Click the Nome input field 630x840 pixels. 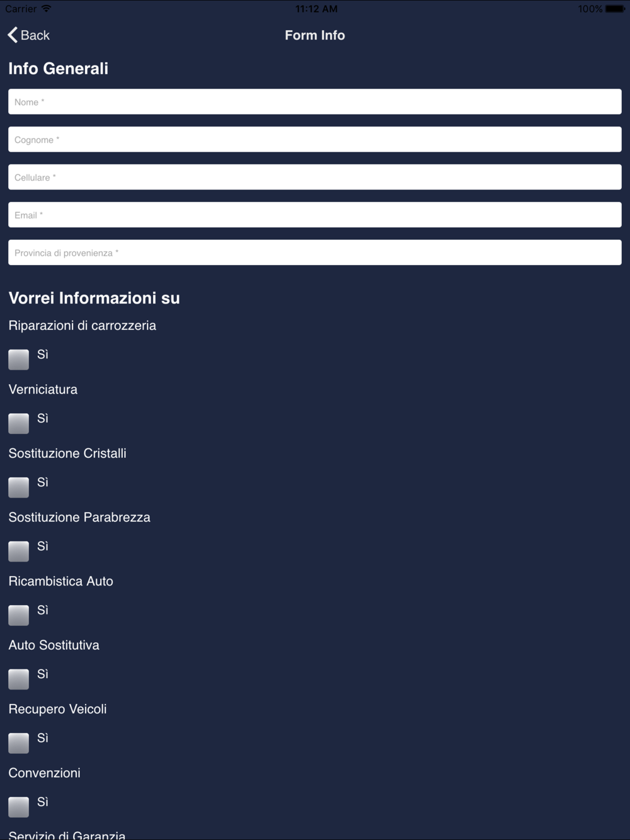(315, 102)
